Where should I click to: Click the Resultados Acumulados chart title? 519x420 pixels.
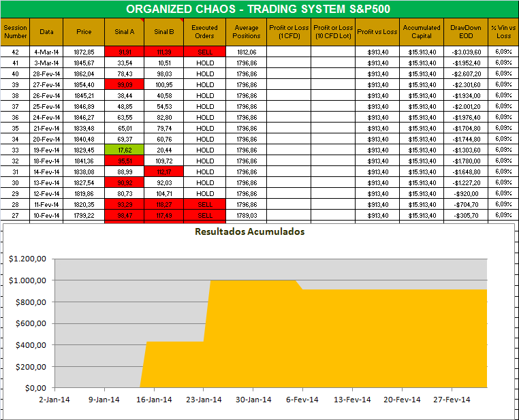(x=249, y=231)
